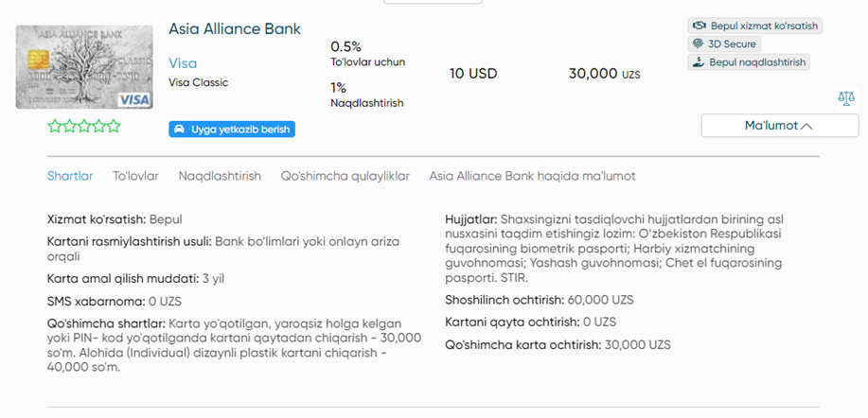Rate the card with third star
This screenshot has height=418, width=868.
(84, 126)
